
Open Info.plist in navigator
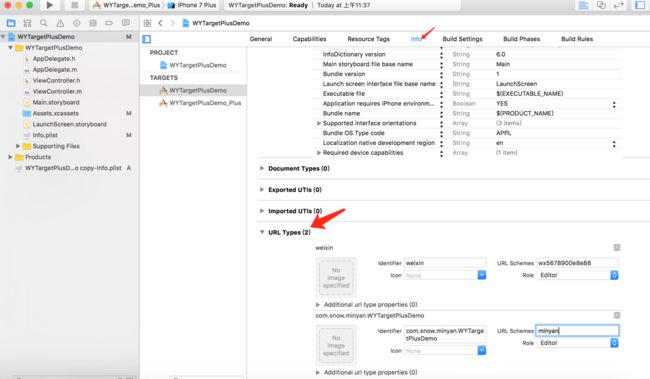45,135
